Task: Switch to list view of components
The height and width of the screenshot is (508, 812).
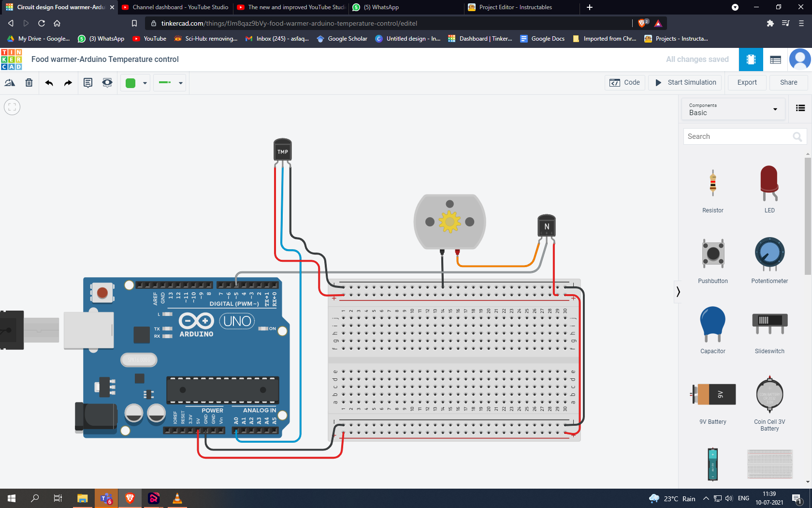Action: pos(800,108)
